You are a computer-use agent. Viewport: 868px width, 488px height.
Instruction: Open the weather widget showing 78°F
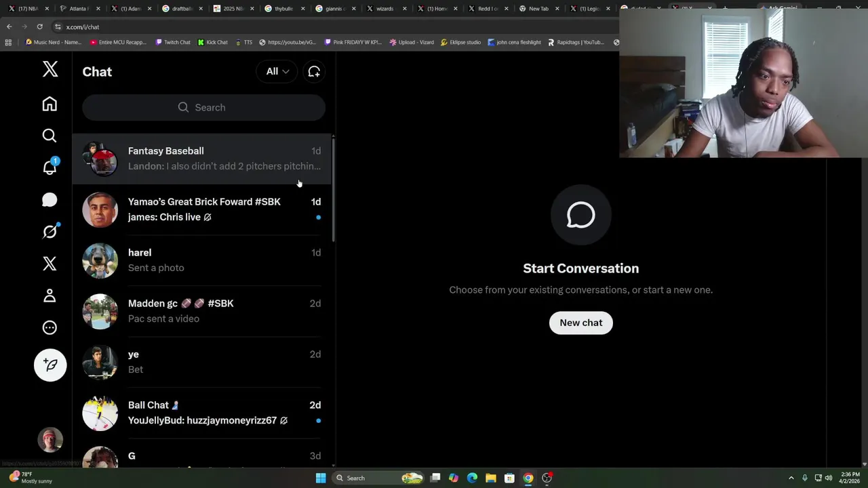(31, 478)
